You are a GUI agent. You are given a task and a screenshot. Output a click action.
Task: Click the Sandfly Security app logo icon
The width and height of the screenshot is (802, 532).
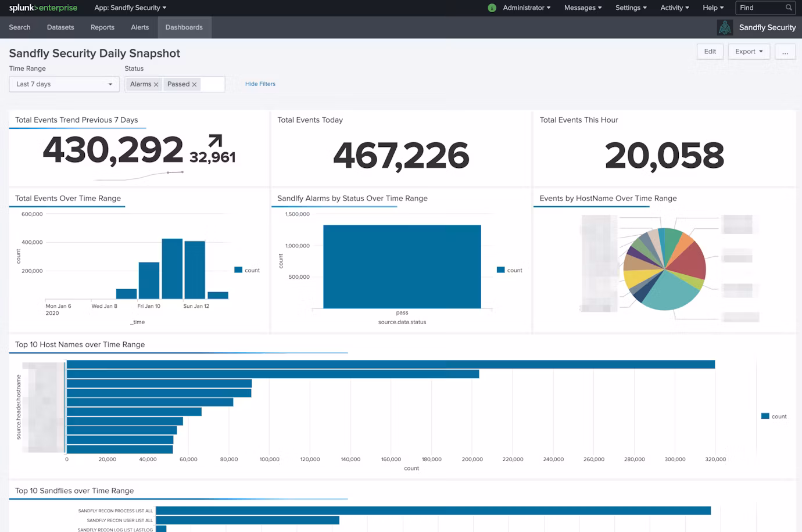(x=725, y=27)
